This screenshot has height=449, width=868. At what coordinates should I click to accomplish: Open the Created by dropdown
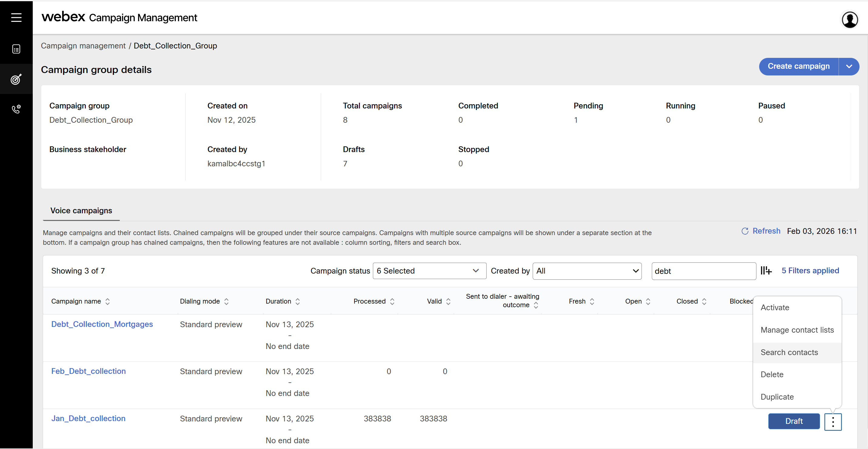[587, 271]
